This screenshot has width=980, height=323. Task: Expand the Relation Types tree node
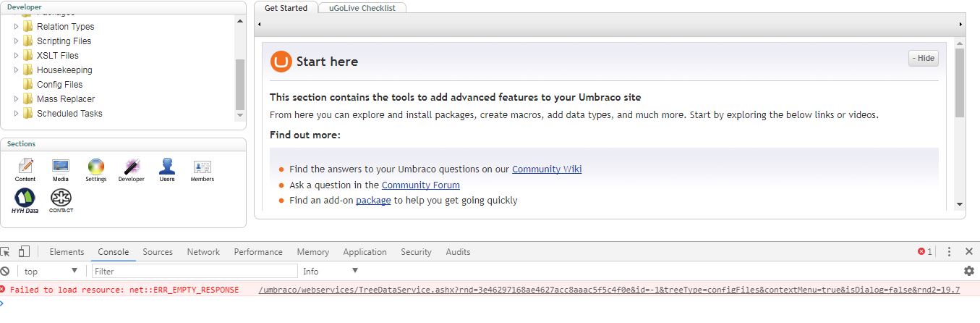click(x=17, y=26)
